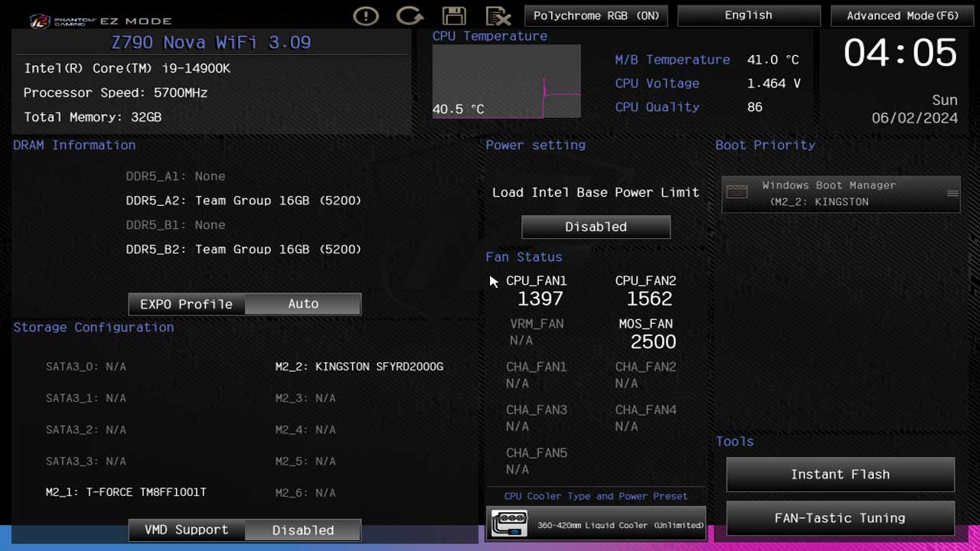The image size is (980, 551).
Task: Click the M2_5: N/A entry
Action: (305, 461)
